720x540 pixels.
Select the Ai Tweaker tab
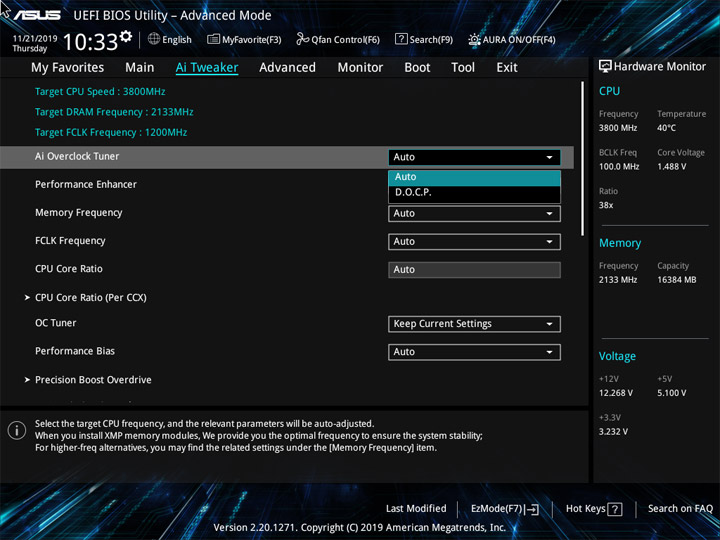pos(207,68)
